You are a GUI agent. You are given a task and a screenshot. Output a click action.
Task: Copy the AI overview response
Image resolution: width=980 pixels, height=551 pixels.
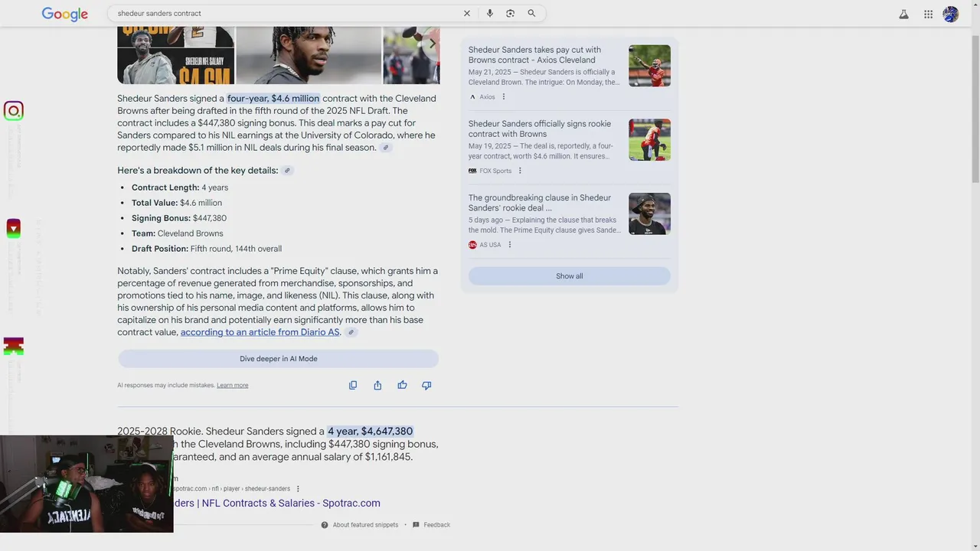(353, 385)
